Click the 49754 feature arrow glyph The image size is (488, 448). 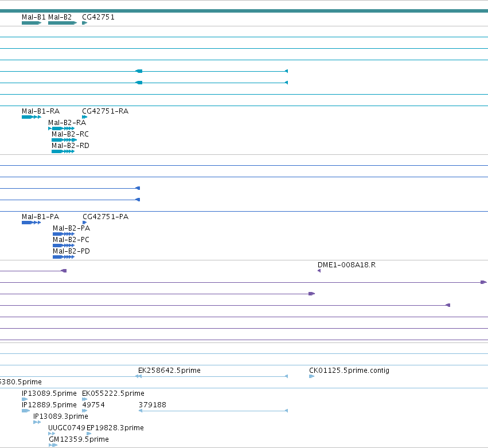[x=85, y=411]
